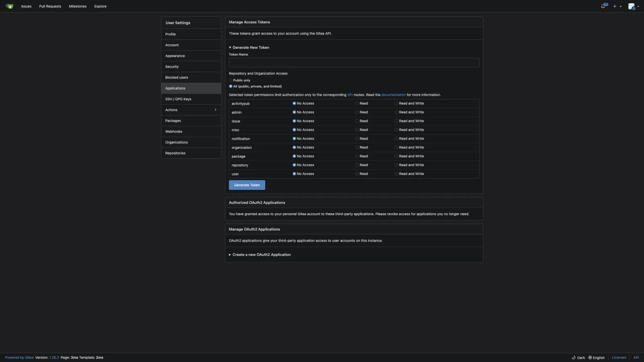This screenshot has height=362, width=644.
Task: Open Webhooks settings
Action: tap(191, 132)
